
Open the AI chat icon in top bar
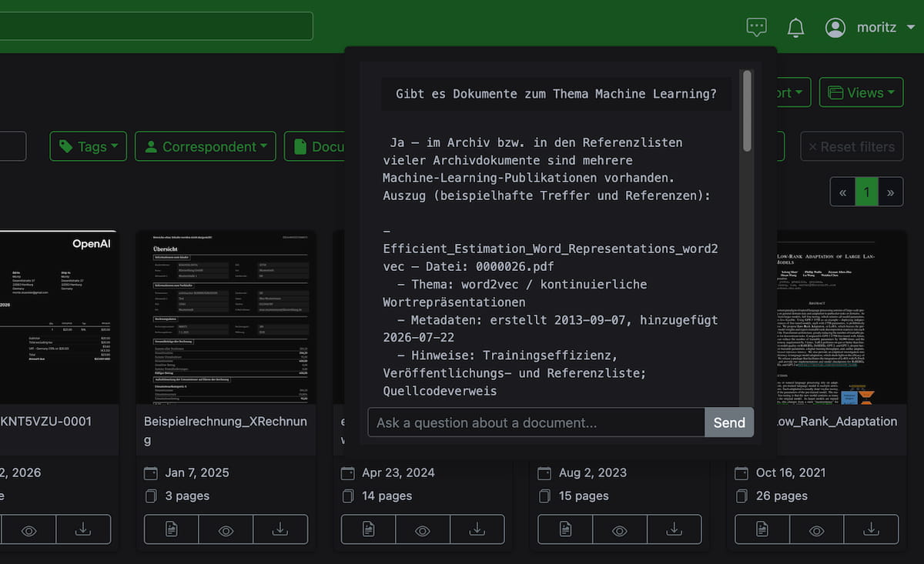click(x=757, y=28)
